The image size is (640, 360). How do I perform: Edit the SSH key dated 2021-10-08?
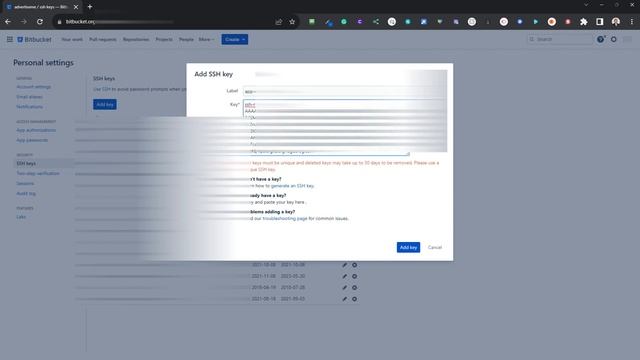point(344,265)
